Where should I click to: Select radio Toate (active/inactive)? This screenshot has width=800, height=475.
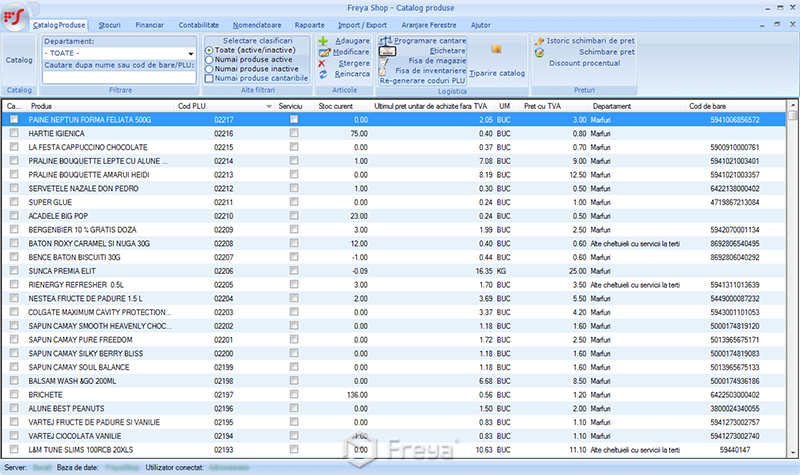click(x=209, y=51)
